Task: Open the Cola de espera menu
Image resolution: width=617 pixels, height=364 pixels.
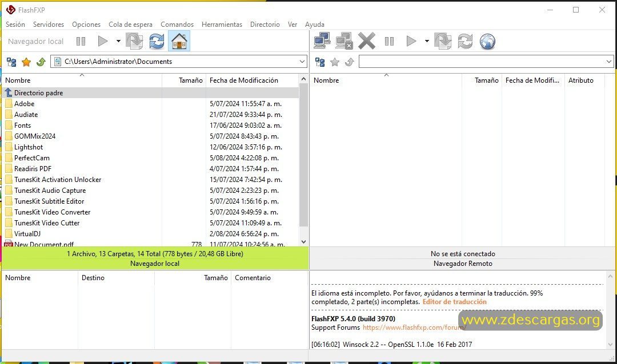Action: (x=130, y=25)
